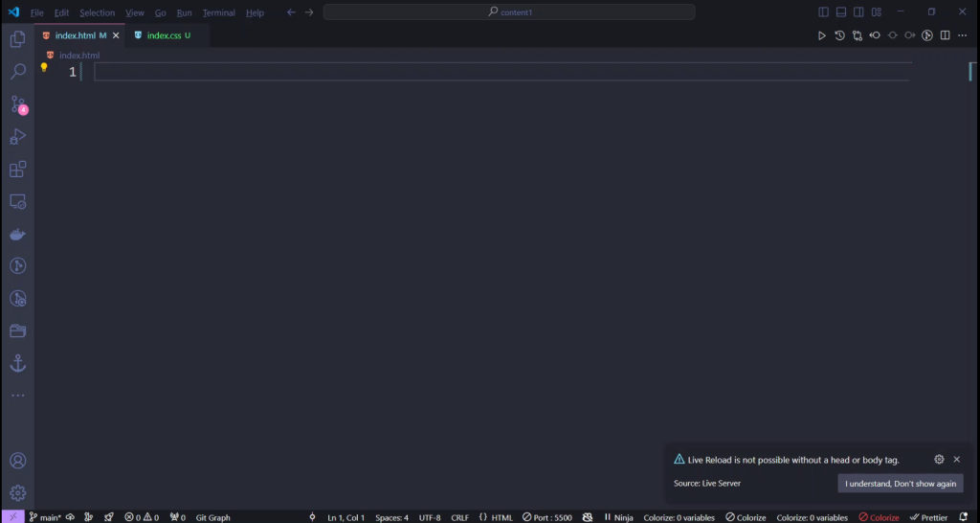Open the Accounts menu
Image resolution: width=980 pixels, height=523 pixels.
pos(17,461)
